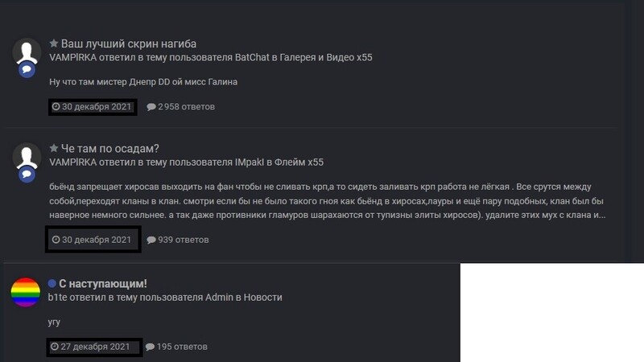The height and width of the screenshot is (362, 644).
Task: Click the speech bubble icon next to 195 ответов
Action: 150,347
